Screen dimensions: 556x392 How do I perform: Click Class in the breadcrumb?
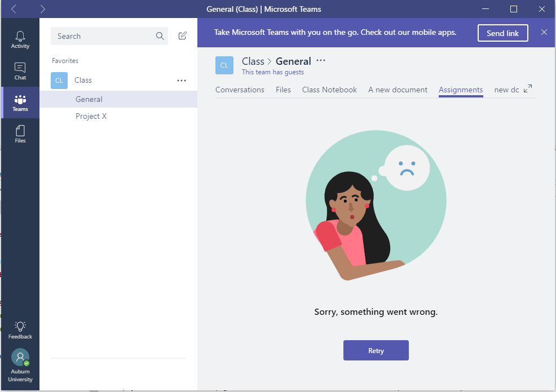coord(253,61)
